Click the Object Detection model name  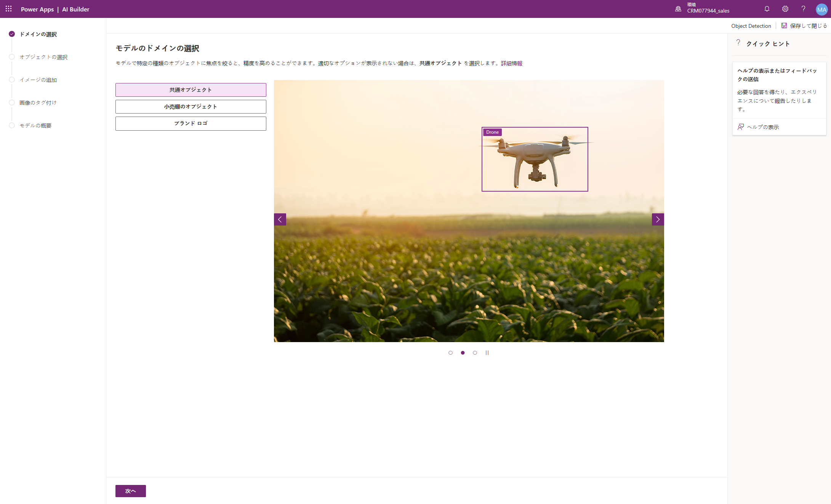click(x=751, y=26)
